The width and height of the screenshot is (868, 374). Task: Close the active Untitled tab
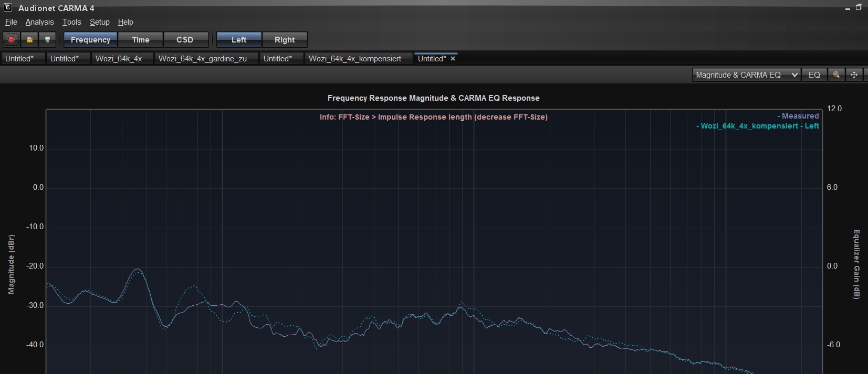coord(453,59)
